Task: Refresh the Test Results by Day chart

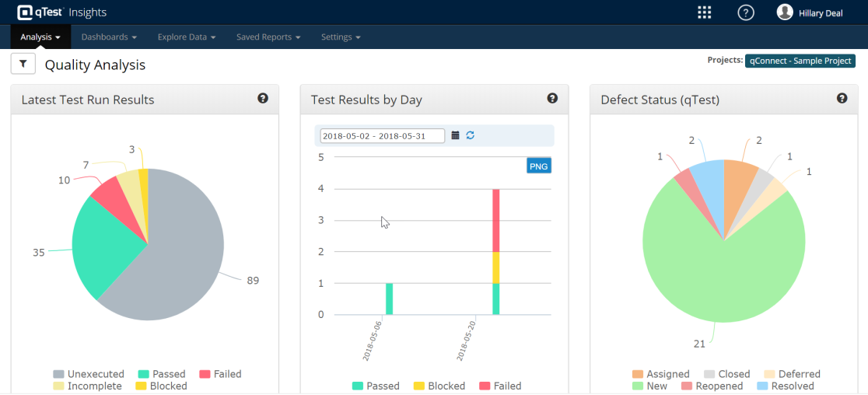Action: tap(470, 135)
